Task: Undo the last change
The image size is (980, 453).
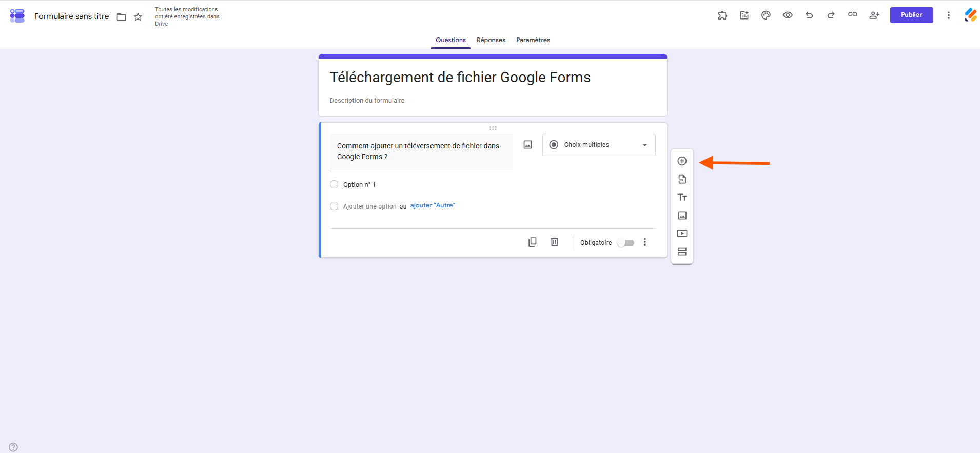Action: point(809,15)
